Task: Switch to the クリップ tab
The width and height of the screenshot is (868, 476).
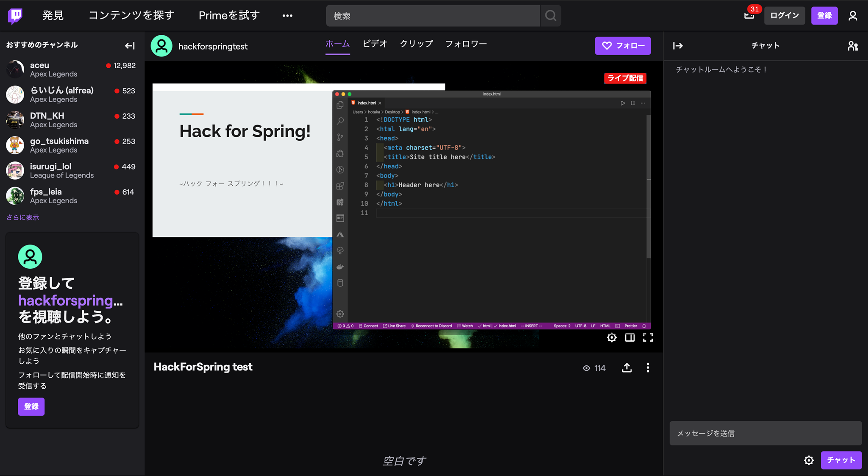Action: click(x=416, y=44)
